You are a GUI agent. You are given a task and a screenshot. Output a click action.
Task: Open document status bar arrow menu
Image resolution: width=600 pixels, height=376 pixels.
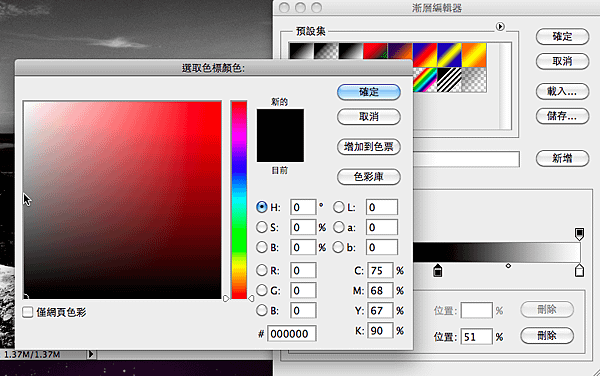tap(91, 355)
